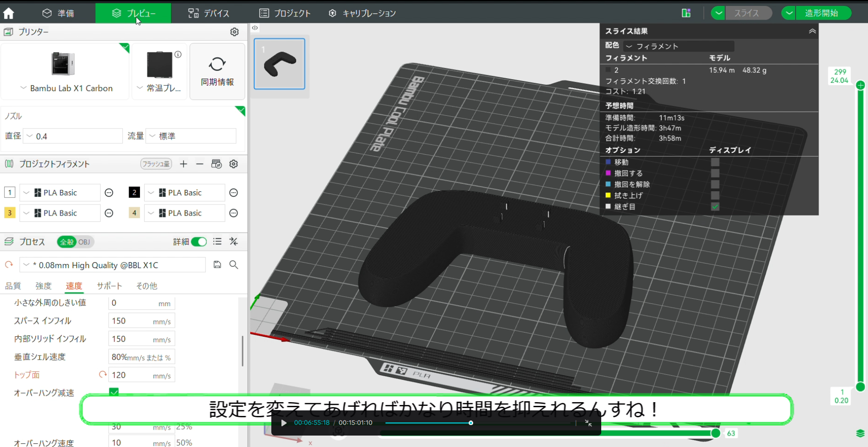Open project filament settings gear
Viewport: 868px width, 447px height.
pyautogui.click(x=234, y=164)
